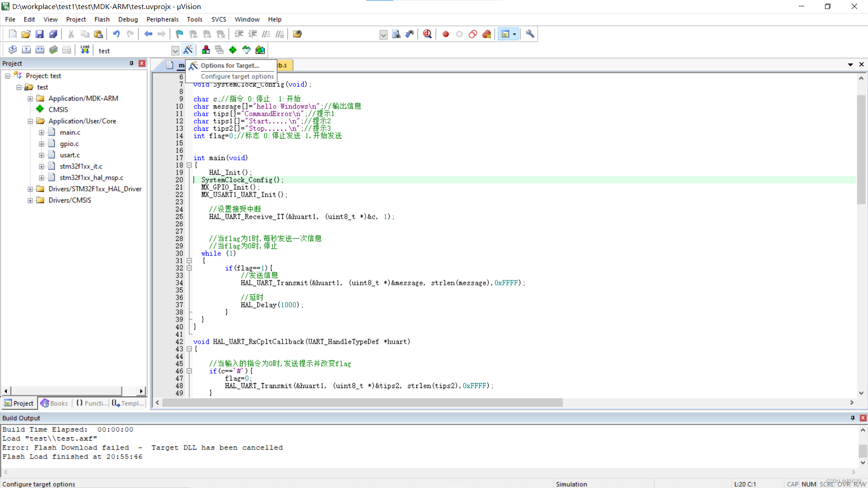Pin the Build Output panel
The image size is (868, 488).
pos(853,418)
